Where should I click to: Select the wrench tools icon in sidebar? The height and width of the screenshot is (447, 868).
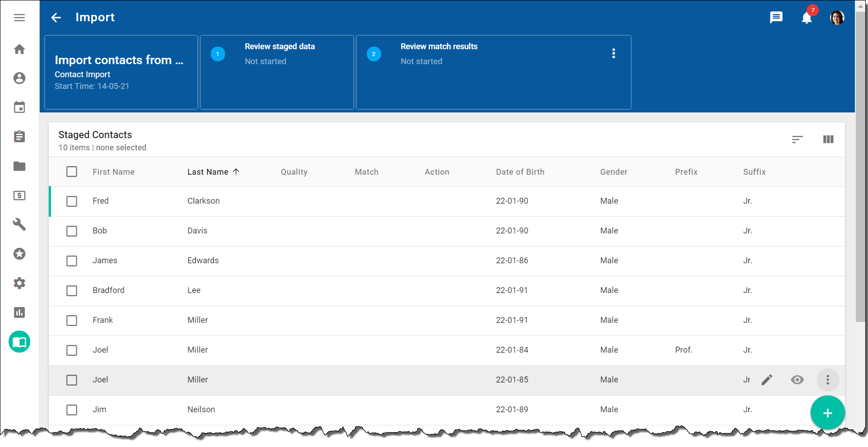click(19, 224)
